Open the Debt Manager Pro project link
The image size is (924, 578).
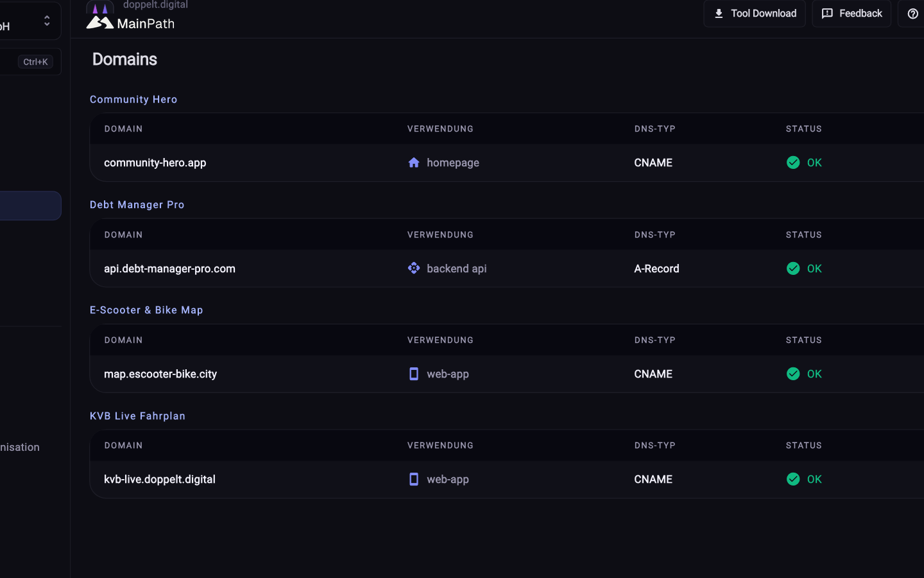coord(137,205)
